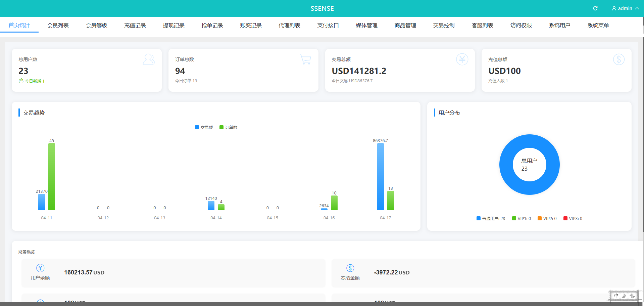Click the green 13 bar for 04-17
644x306 pixels.
391,201
